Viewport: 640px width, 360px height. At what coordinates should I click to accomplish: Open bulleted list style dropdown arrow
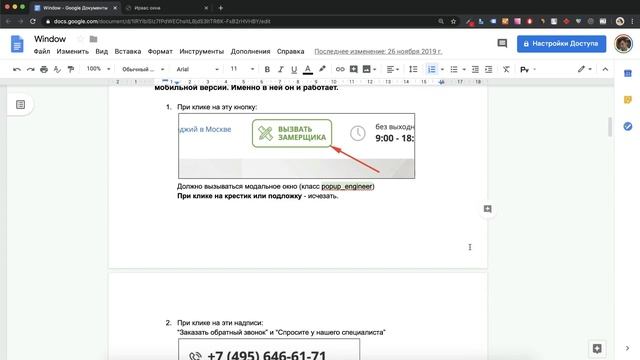pyautogui.click(x=464, y=69)
